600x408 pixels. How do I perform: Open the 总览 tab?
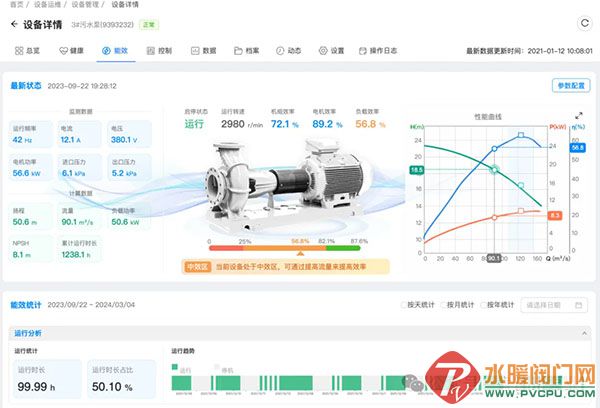point(28,51)
